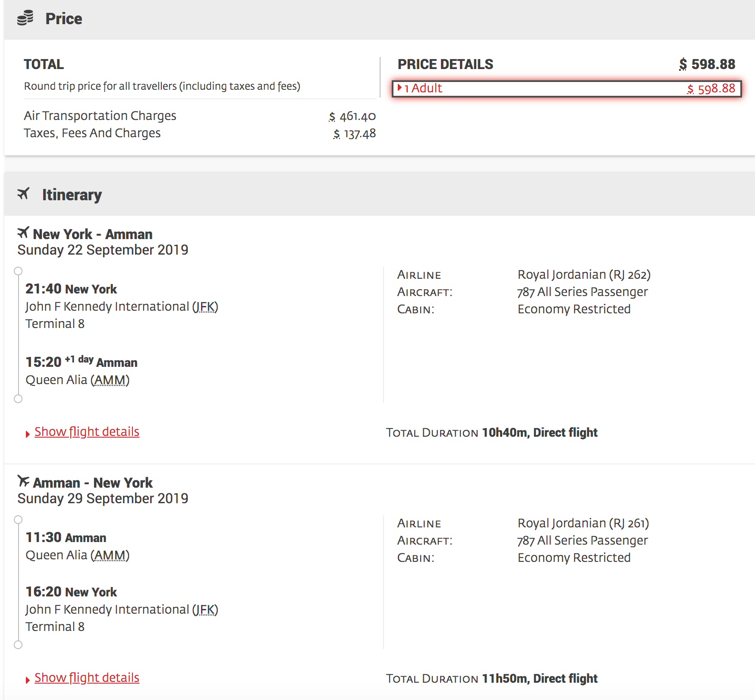Click the 16:20 New York arrival time
The height and width of the screenshot is (700, 755).
tap(71, 592)
